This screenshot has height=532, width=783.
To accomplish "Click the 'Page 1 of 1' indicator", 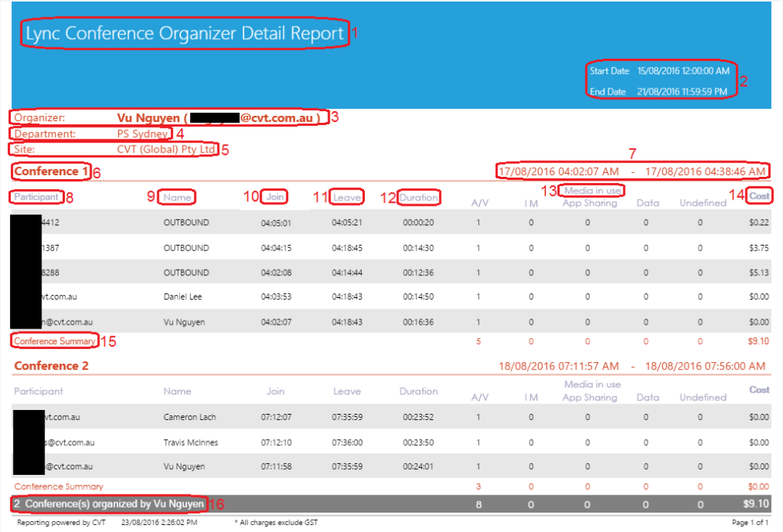I will pos(750,523).
